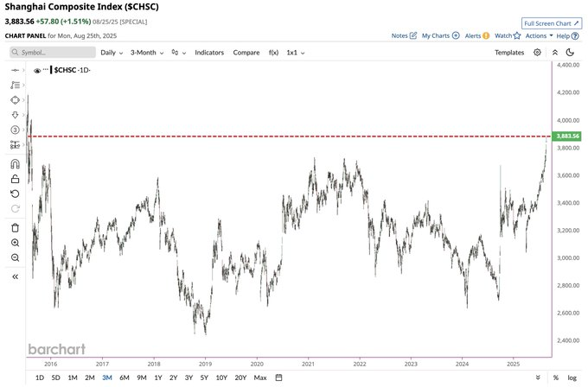Zoom out on the chart

(x=15, y=257)
